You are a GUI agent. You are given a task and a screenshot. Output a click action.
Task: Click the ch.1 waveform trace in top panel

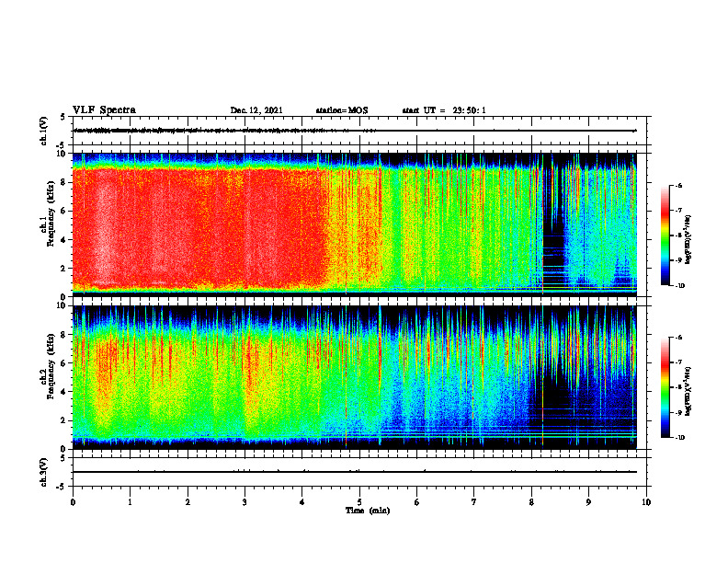tap(355, 131)
